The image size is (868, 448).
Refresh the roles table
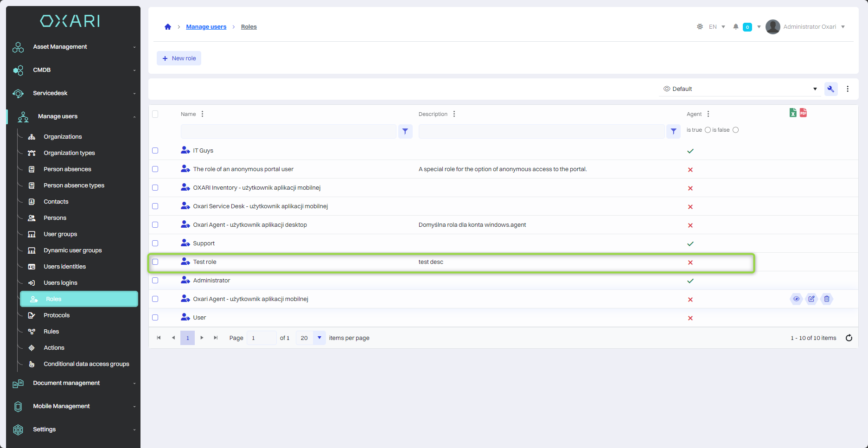click(x=849, y=338)
